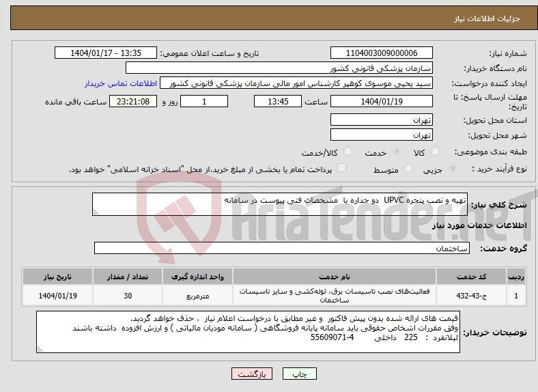Click the شماره نیاز label
The width and height of the screenshot is (538, 392).
coord(508,53)
